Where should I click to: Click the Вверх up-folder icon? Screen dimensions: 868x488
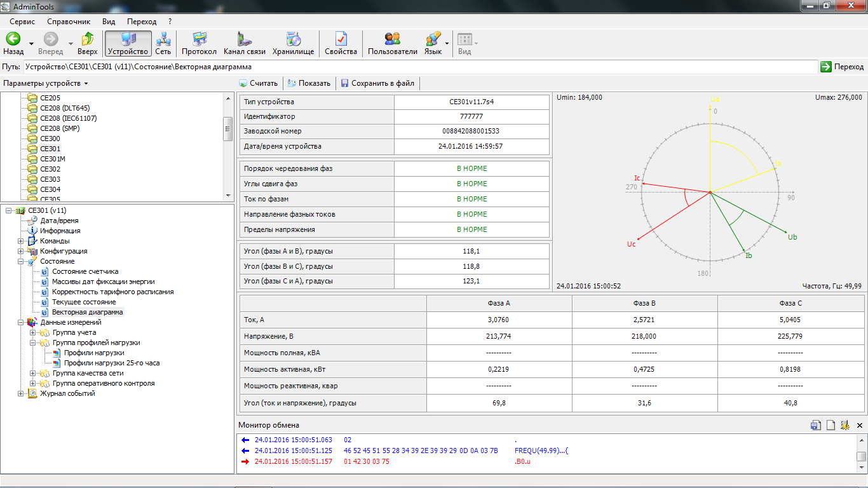pyautogui.click(x=88, y=39)
